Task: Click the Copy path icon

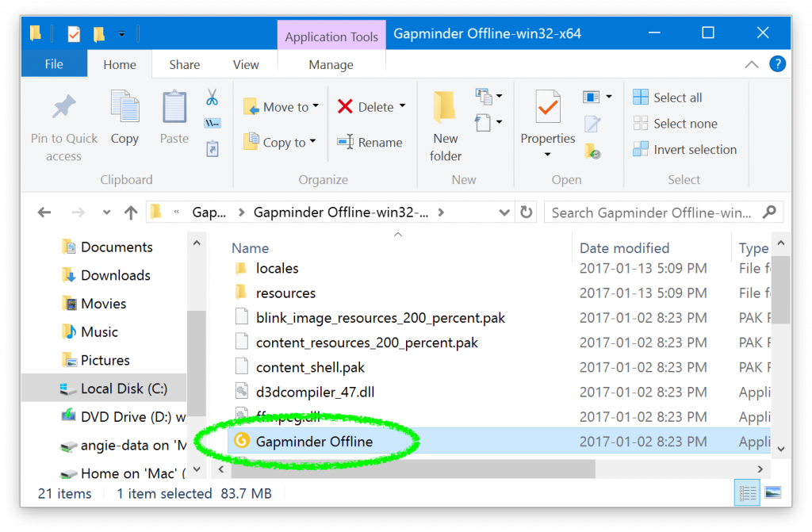Action: coord(212,123)
